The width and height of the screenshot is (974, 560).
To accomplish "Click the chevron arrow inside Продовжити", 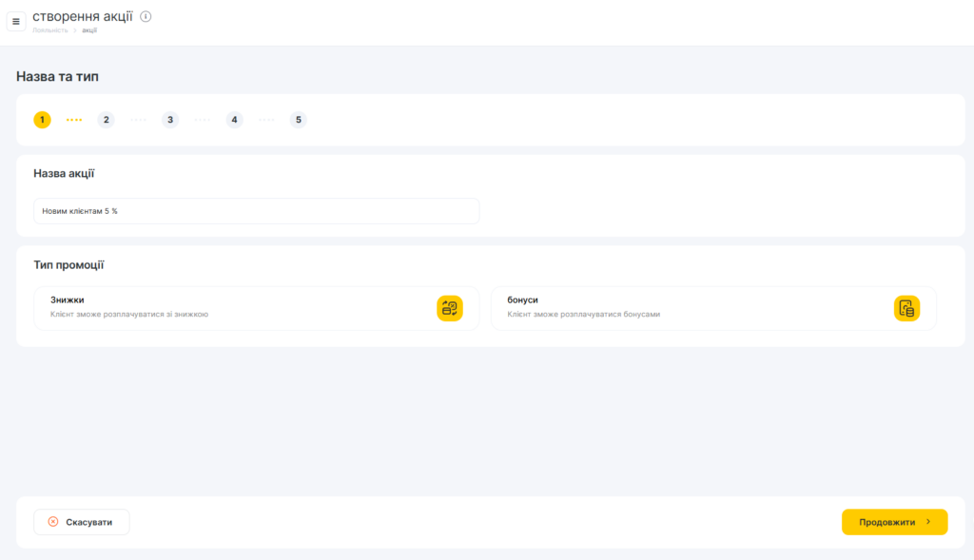I will pyautogui.click(x=928, y=522).
